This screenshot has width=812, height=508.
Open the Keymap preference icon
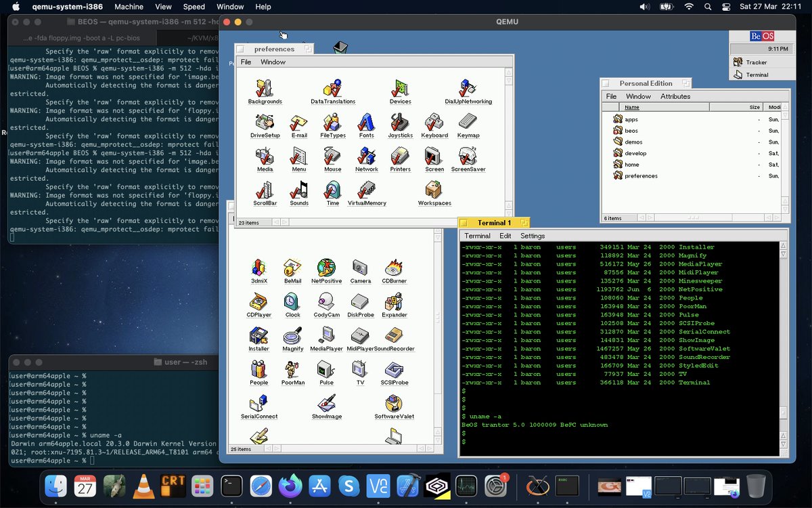468,123
